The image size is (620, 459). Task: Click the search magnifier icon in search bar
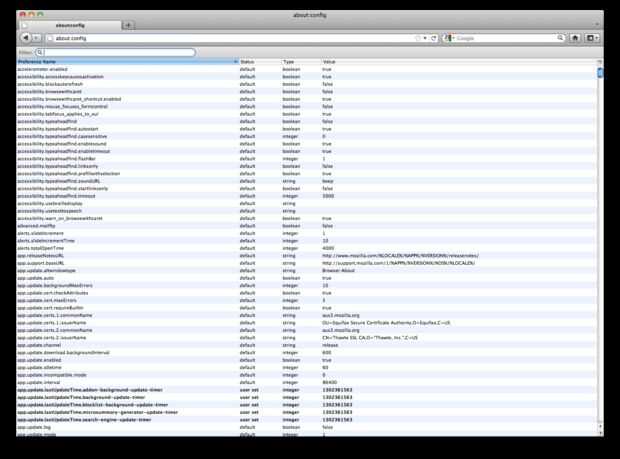pyautogui.click(x=560, y=38)
